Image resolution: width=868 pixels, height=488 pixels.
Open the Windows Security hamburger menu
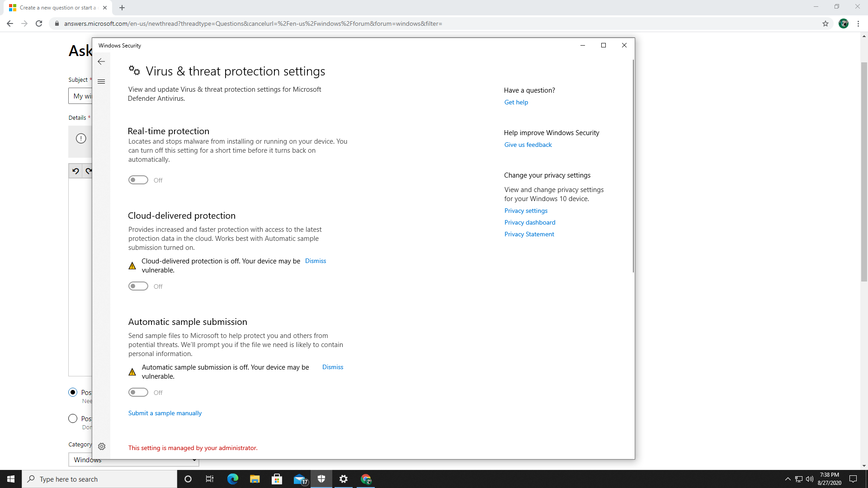101,82
